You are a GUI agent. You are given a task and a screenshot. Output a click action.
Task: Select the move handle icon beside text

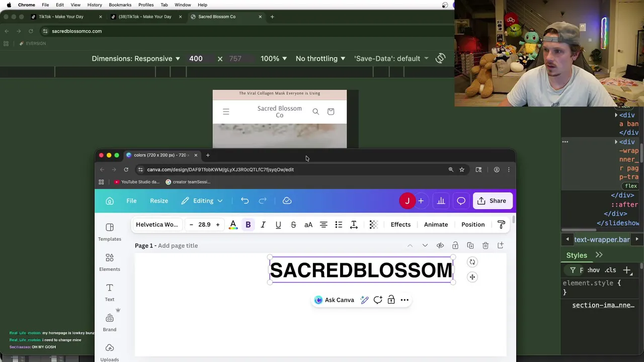[x=472, y=277]
